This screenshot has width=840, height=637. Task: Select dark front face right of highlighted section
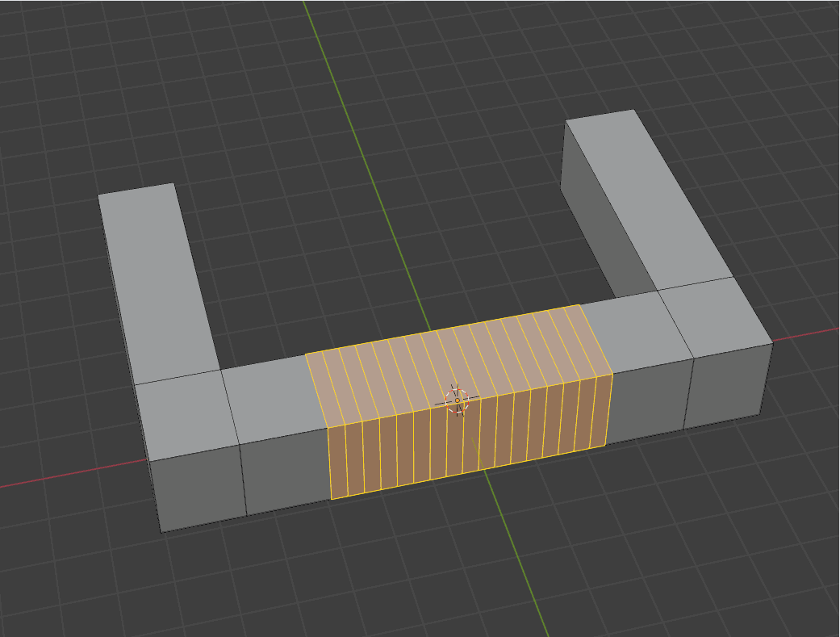[648, 400]
